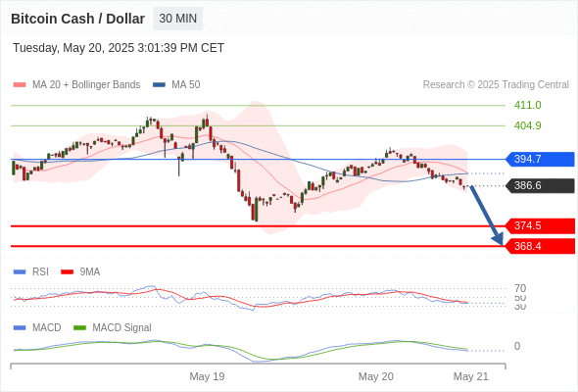Toggle the RSI legend entry
The image size is (578, 392).
tap(31, 271)
